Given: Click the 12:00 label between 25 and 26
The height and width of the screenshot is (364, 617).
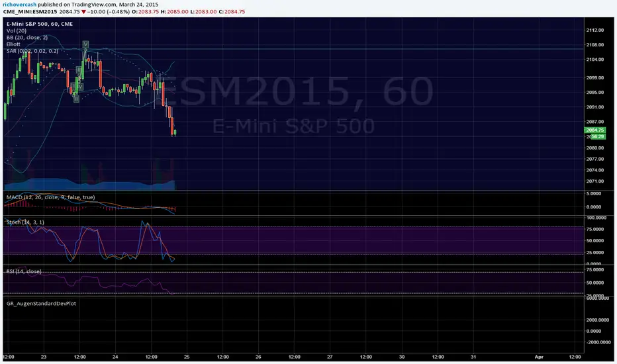Looking at the screenshot, I should click(x=222, y=357).
